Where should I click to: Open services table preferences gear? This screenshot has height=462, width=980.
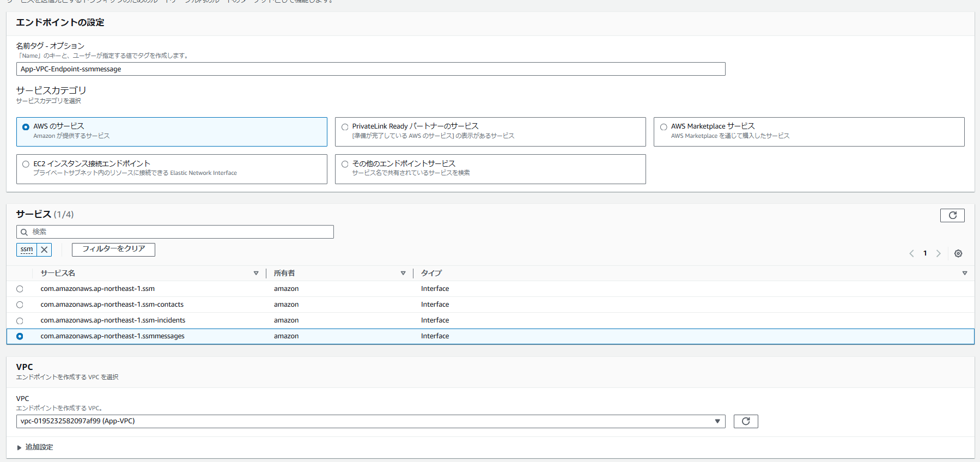coord(958,253)
